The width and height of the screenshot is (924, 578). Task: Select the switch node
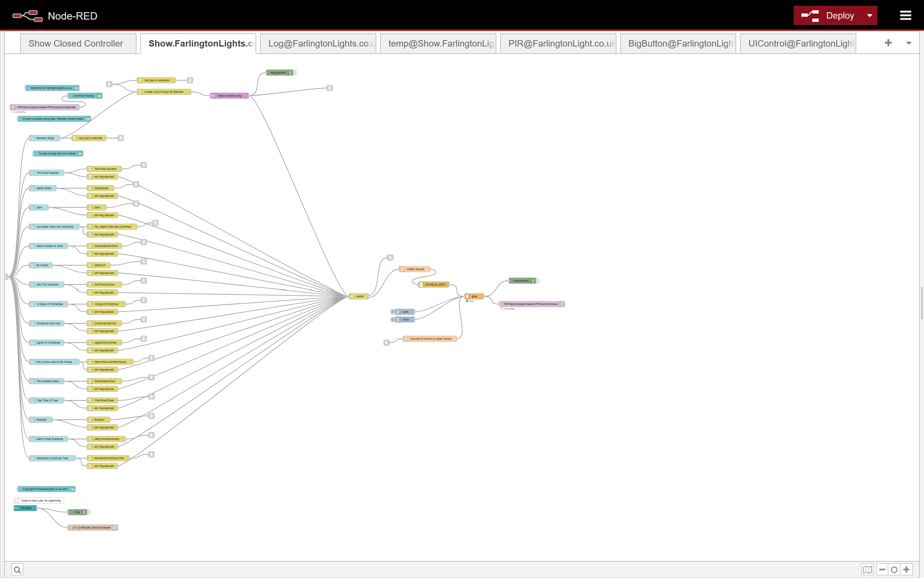coord(359,296)
